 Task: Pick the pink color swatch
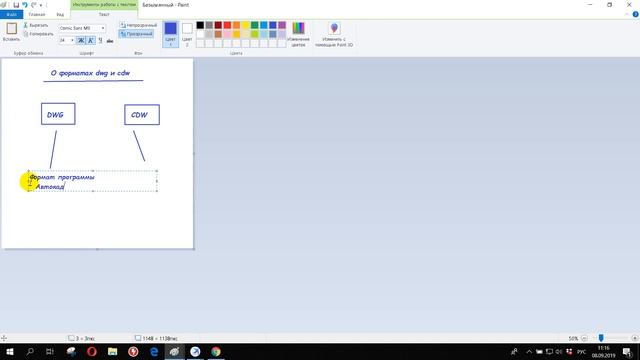pyautogui.click(x=227, y=34)
